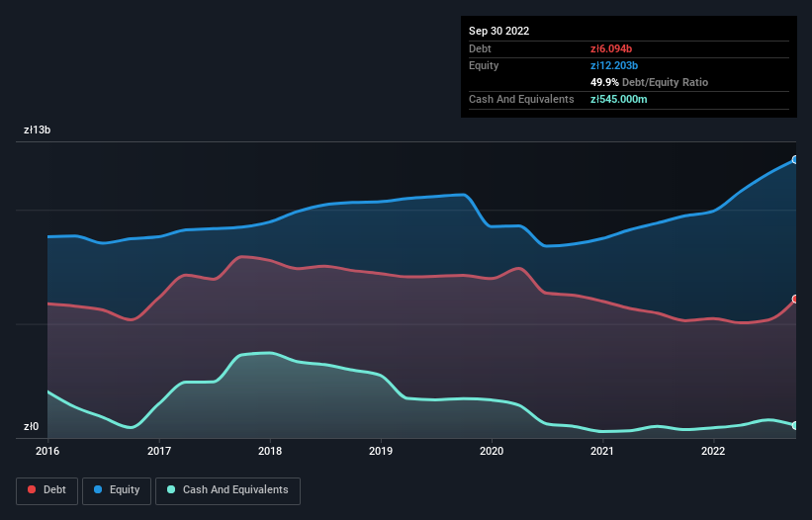This screenshot has height=520, width=812.
Task: Select the 2016 x-axis label
Action: pyautogui.click(x=47, y=451)
